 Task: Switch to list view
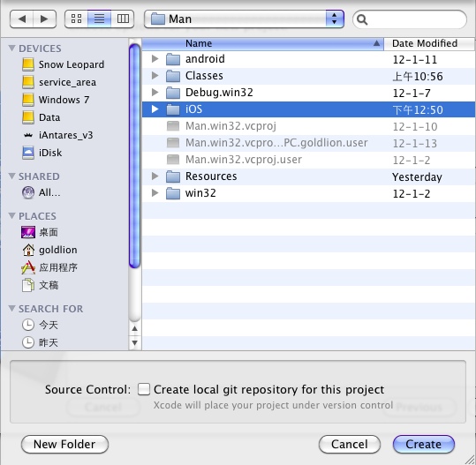pos(99,19)
